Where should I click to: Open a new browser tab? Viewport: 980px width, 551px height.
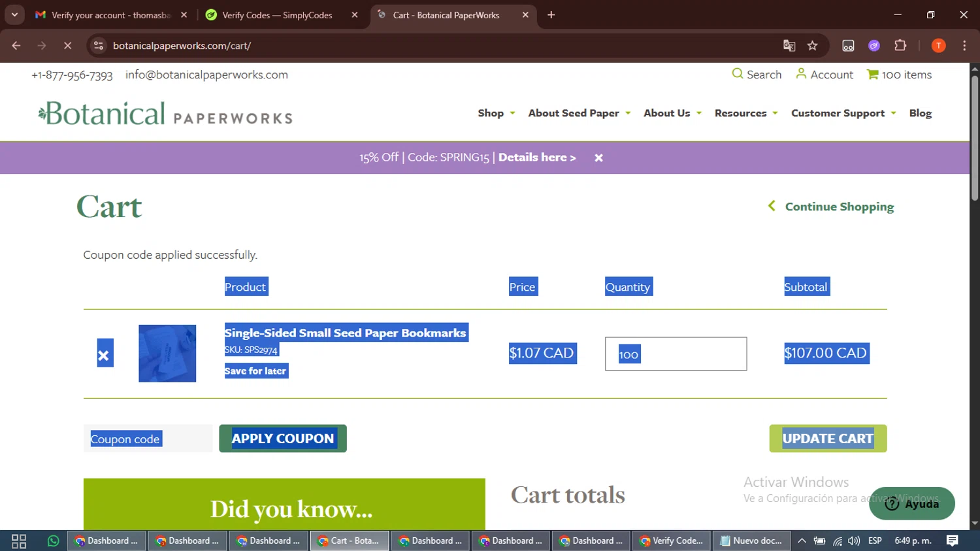coord(551,15)
